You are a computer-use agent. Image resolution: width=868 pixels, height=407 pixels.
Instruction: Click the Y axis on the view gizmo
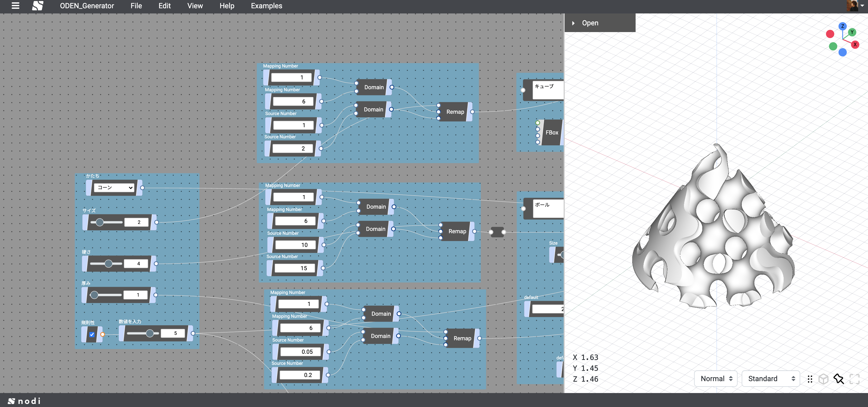[852, 32]
